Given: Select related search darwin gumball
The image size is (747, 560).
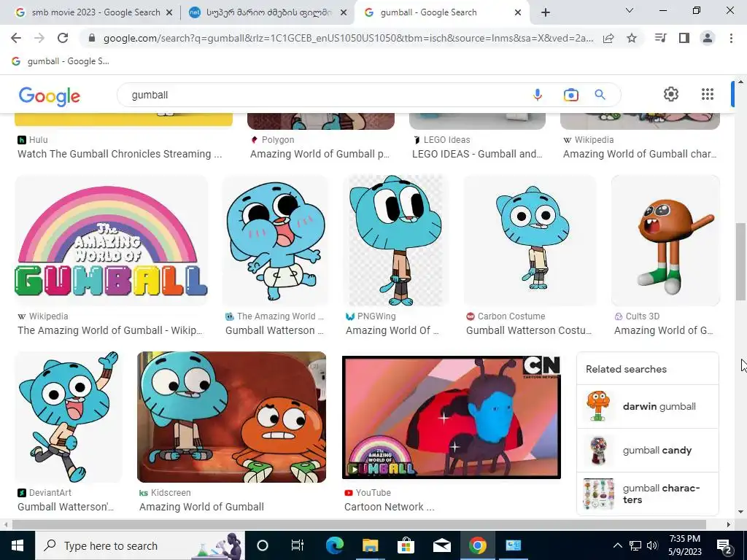Looking at the screenshot, I should tap(648, 407).
